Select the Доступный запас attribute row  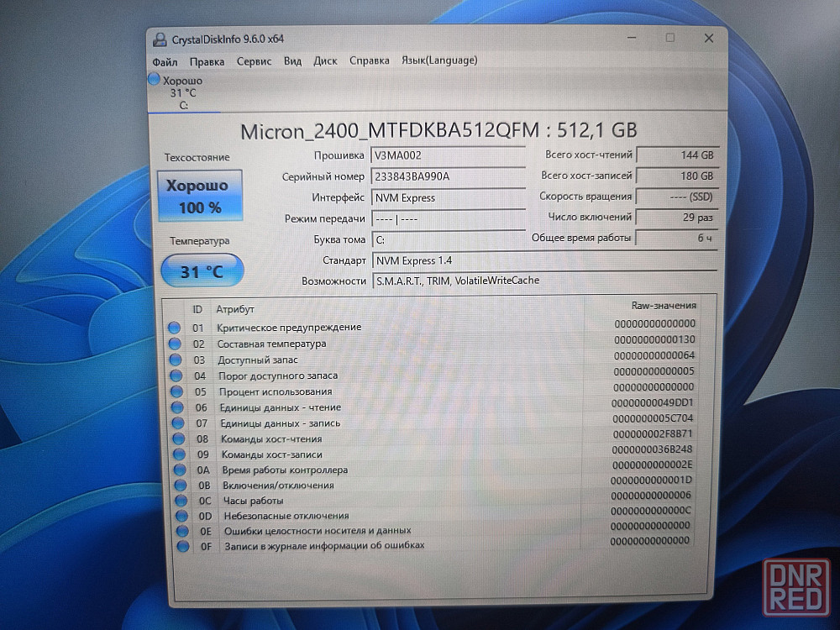[x=432, y=358]
